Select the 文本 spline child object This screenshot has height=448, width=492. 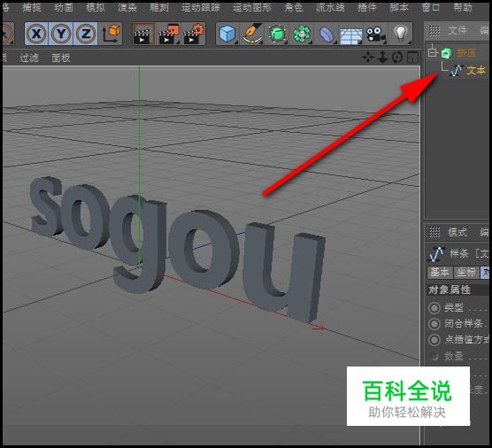pos(476,70)
